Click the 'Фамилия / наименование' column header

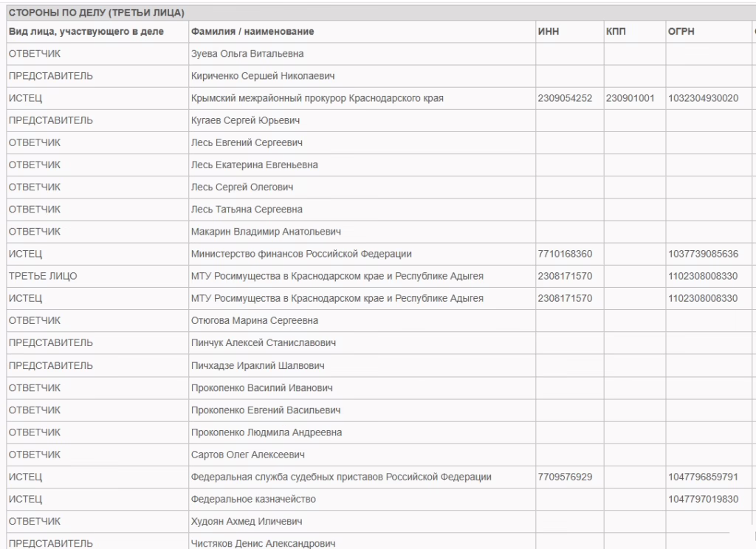[x=252, y=32]
